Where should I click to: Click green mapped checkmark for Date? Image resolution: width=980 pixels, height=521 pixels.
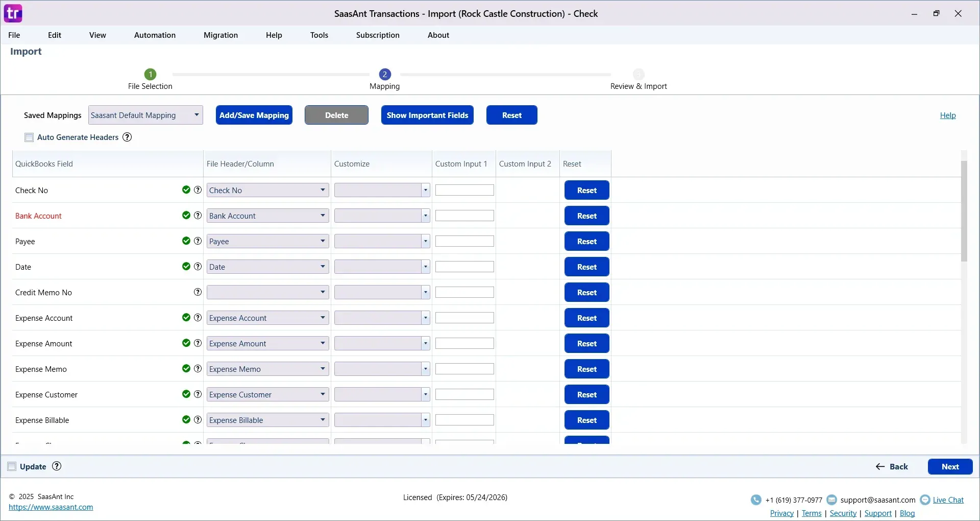(186, 267)
